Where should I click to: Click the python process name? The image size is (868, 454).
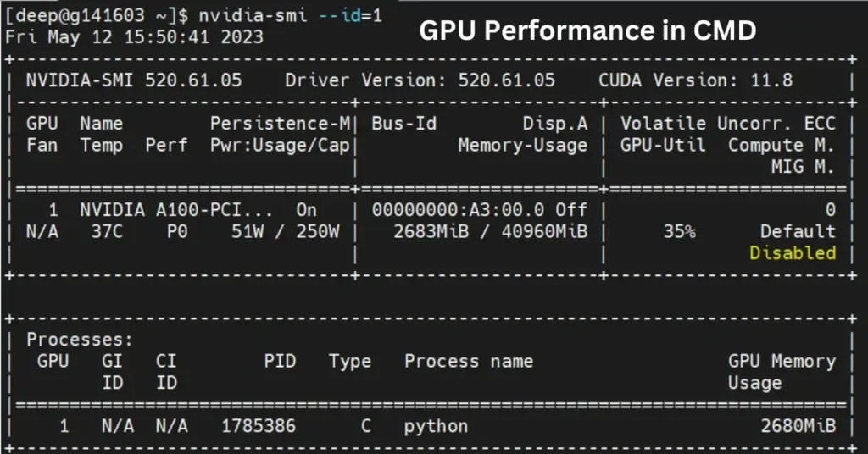click(x=437, y=426)
